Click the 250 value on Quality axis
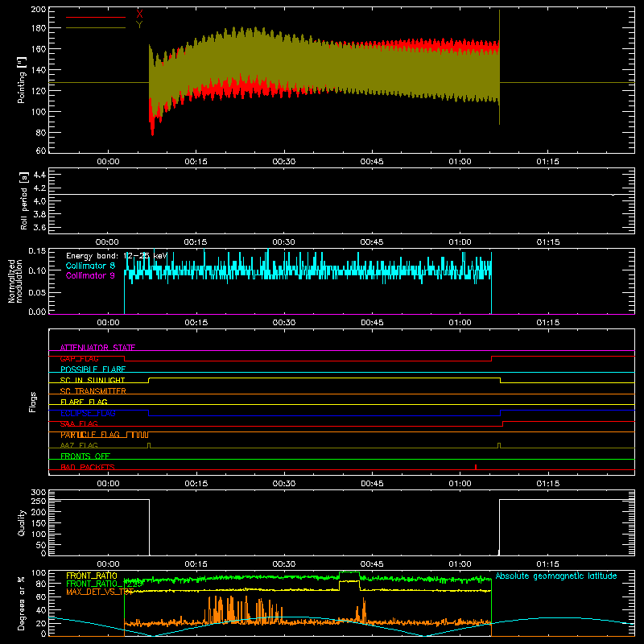Image resolution: width=644 pixels, height=644 pixels. pos(39,501)
